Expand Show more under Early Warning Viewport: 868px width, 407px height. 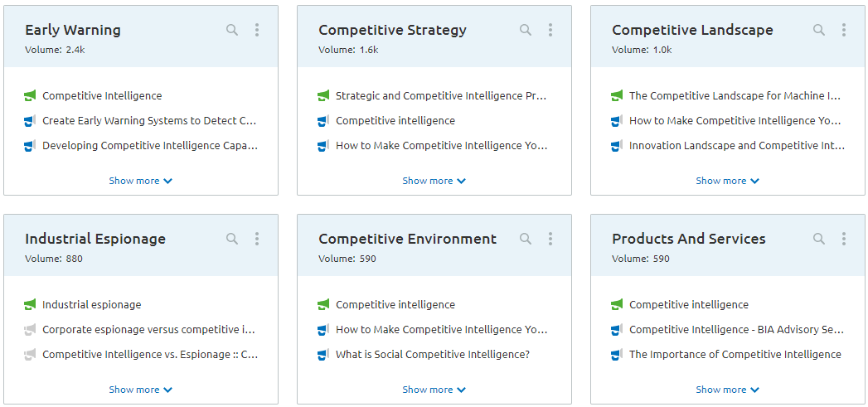point(141,181)
